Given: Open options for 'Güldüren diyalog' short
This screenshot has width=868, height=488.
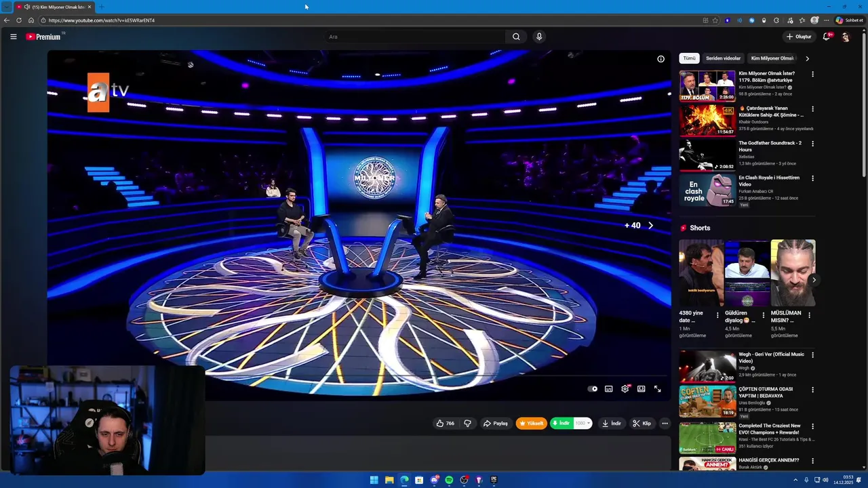Looking at the screenshot, I should pos(763,315).
